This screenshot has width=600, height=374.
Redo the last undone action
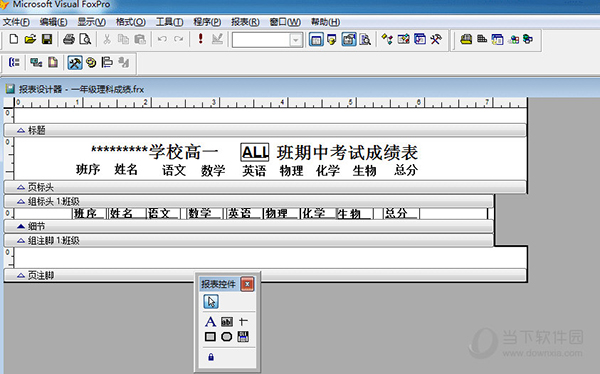click(x=179, y=39)
